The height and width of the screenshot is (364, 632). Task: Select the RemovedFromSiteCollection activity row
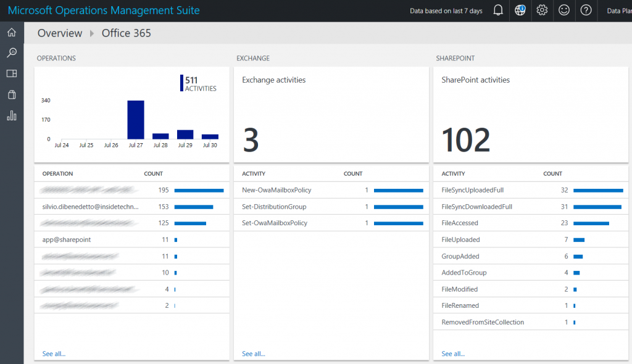tap(531, 322)
